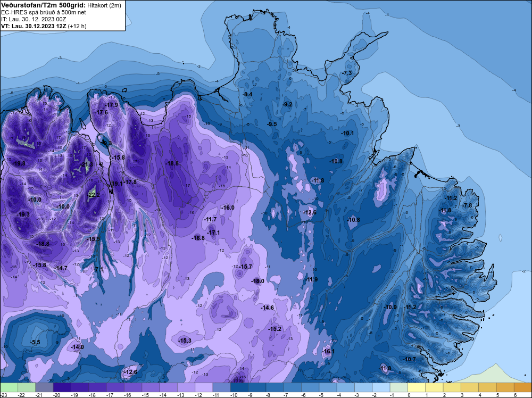Click the -19.8 temperature value
Viewport: 532px width, 398px height.
[x=18, y=163]
